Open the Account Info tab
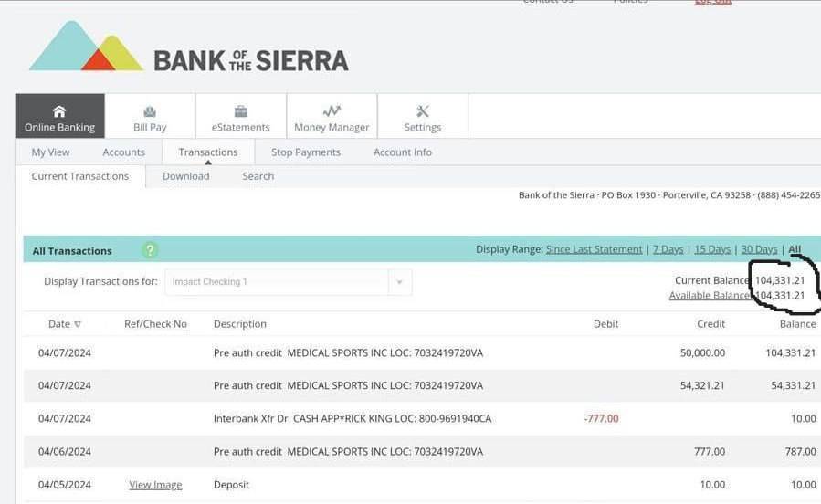821x504 pixels. coord(403,152)
